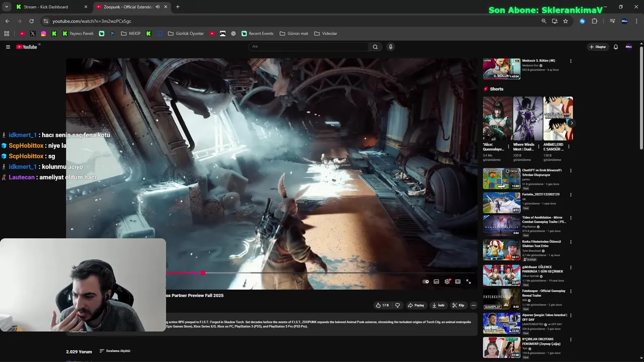The width and height of the screenshot is (644, 362).
Task: Open the Günün malı bookmarks folder
Action: (294, 34)
